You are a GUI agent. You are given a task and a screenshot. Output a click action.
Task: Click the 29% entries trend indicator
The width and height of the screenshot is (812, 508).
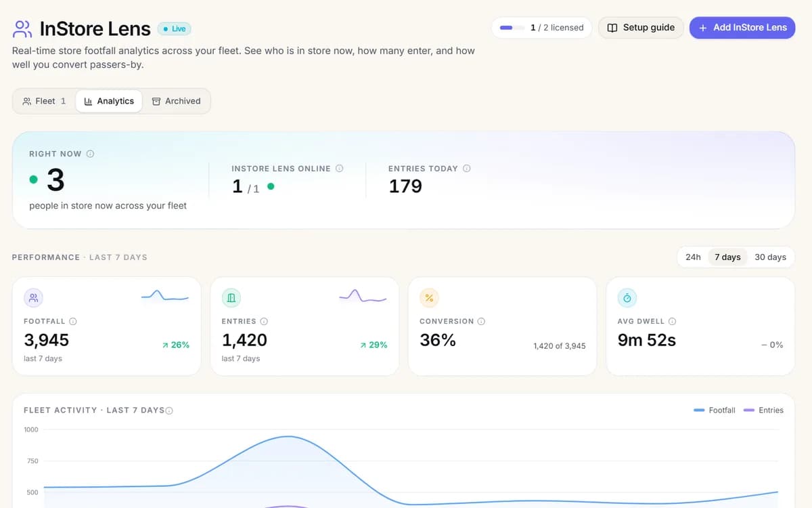point(374,345)
